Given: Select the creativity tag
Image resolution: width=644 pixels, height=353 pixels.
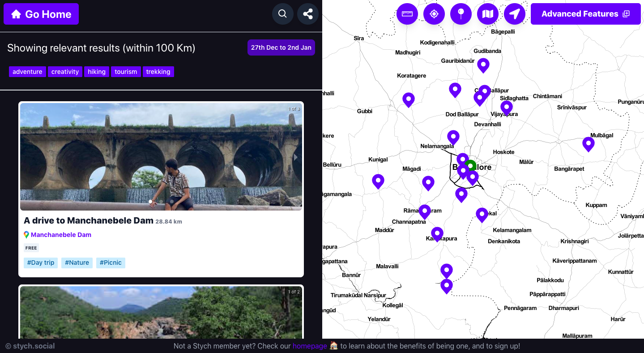Looking at the screenshot, I should click(65, 72).
